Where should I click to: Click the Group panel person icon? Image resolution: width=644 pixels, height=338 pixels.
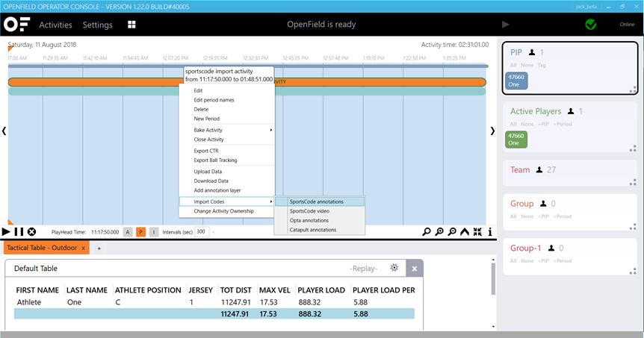(x=543, y=204)
